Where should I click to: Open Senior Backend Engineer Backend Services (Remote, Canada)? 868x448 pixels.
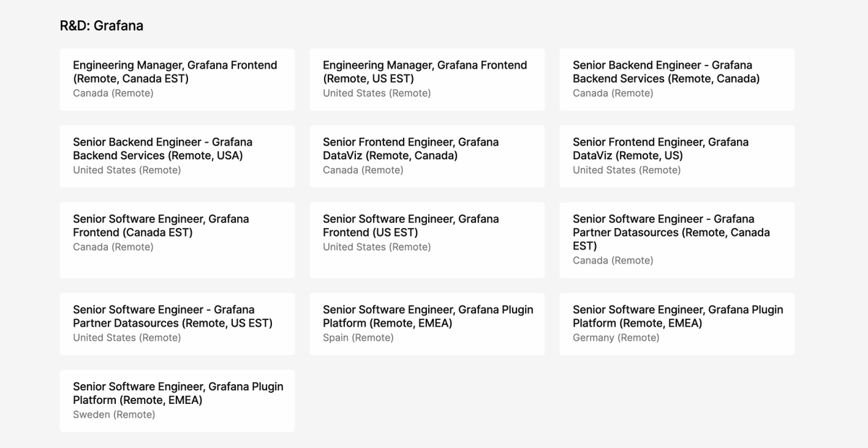tap(677, 80)
